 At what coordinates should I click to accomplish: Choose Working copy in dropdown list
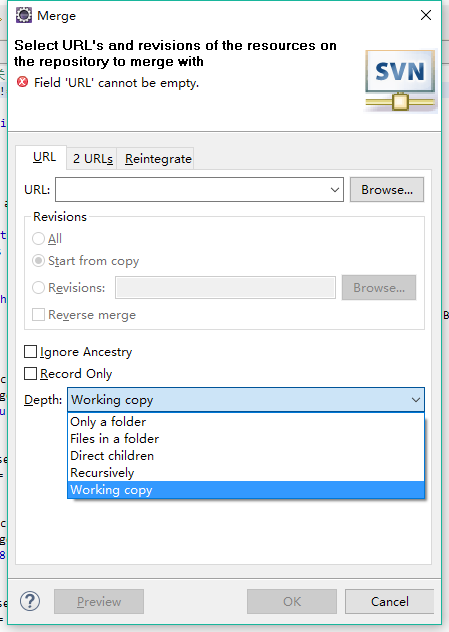coord(246,490)
